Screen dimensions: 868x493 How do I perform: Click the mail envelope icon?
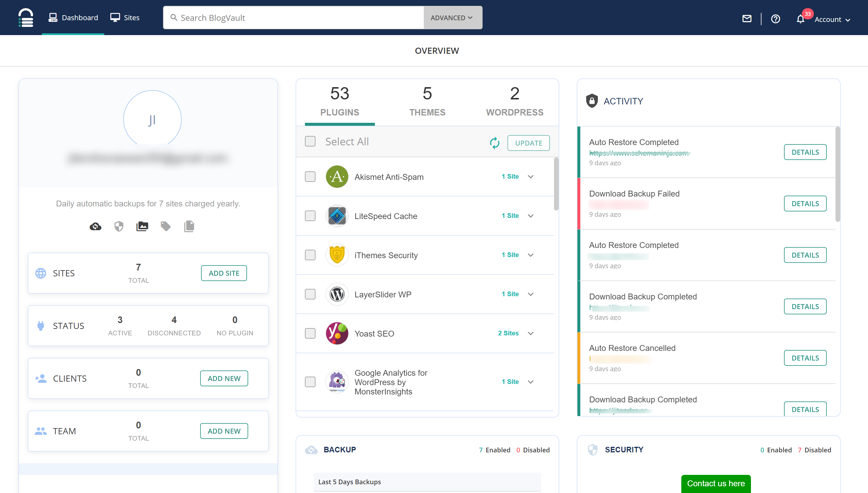pos(747,18)
